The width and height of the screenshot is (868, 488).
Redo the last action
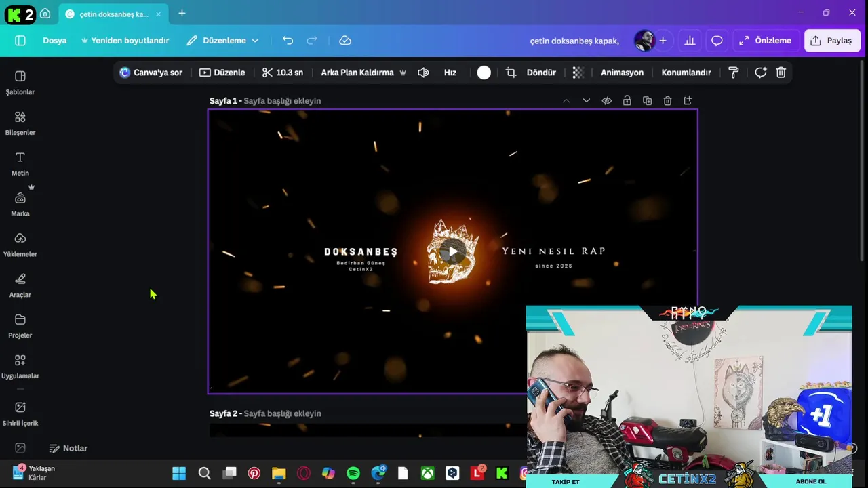312,41
